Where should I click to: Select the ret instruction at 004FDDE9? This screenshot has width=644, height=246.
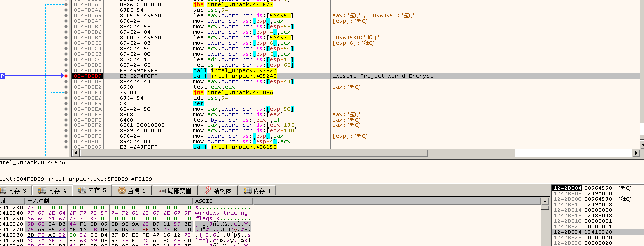pos(198,104)
